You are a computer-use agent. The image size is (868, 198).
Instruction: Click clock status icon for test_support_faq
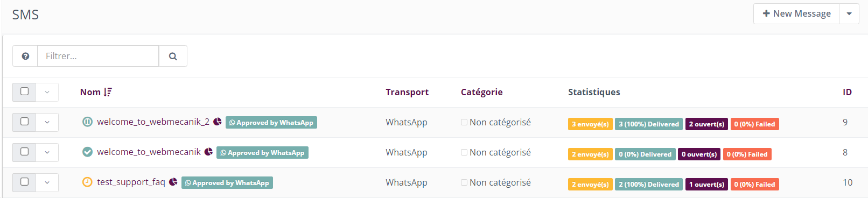pos(87,182)
